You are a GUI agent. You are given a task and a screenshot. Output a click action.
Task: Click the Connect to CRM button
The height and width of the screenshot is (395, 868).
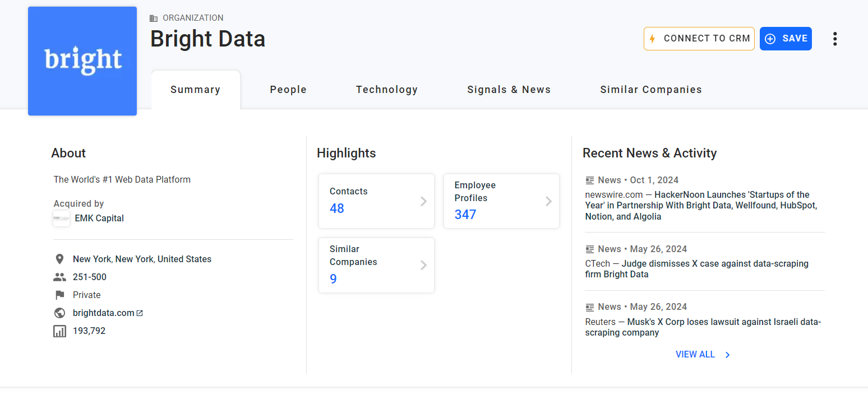[699, 39]
